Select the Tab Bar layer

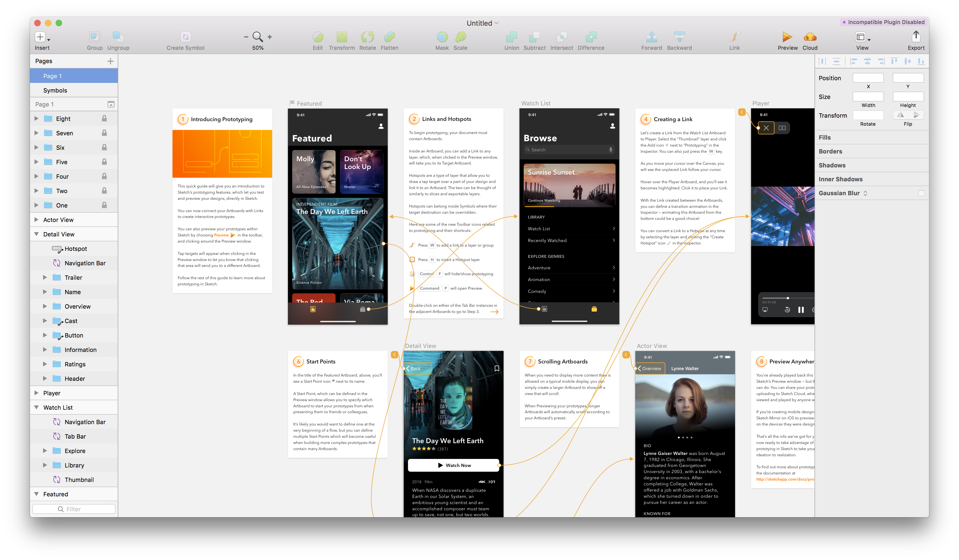[x=74, y=436]
